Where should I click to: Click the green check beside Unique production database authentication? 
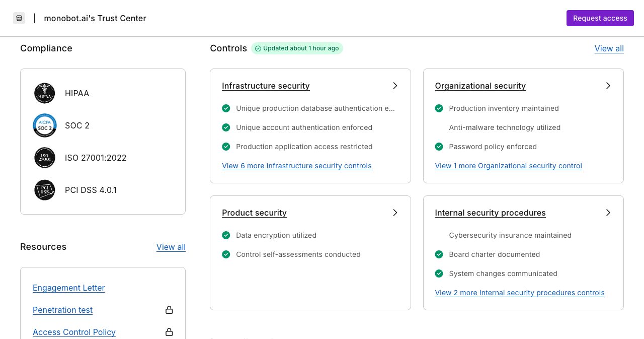tap(226, 108)
